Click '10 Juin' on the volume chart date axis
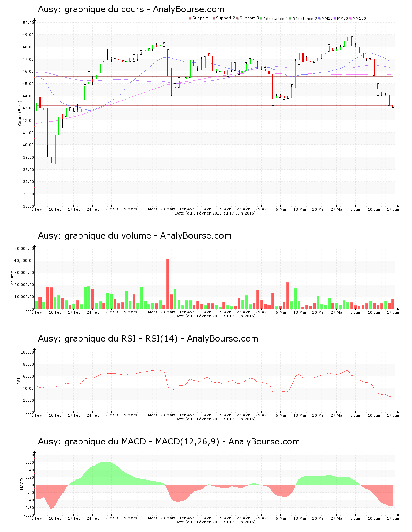 375,312
